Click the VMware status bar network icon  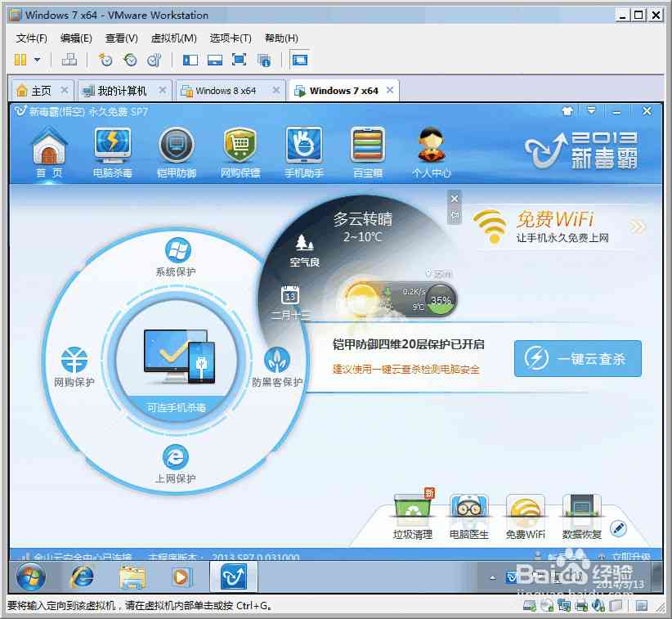click(564, 605)
